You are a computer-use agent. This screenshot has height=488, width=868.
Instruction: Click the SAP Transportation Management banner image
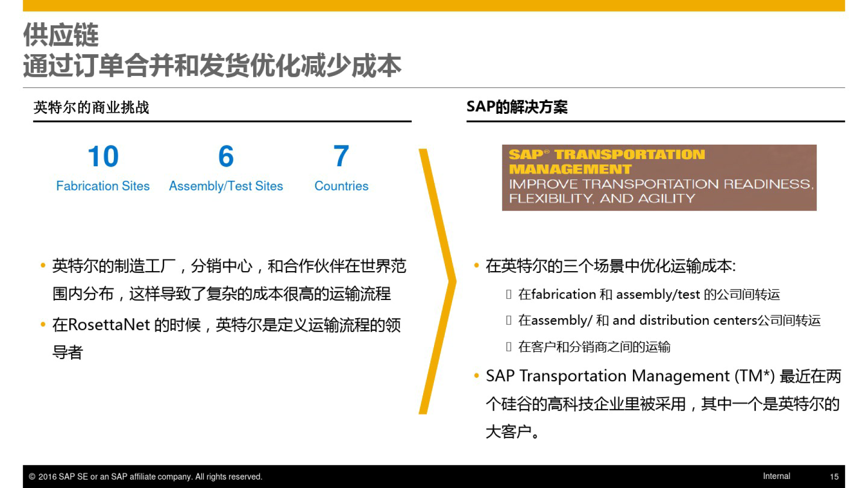pyautogui.click(x=659, y=178)
